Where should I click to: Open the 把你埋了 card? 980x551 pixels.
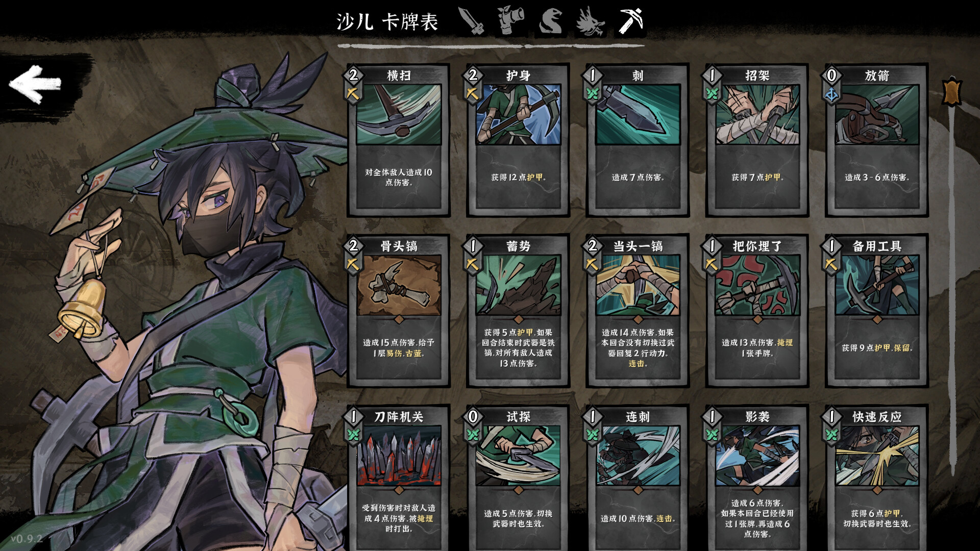point(757,311)
